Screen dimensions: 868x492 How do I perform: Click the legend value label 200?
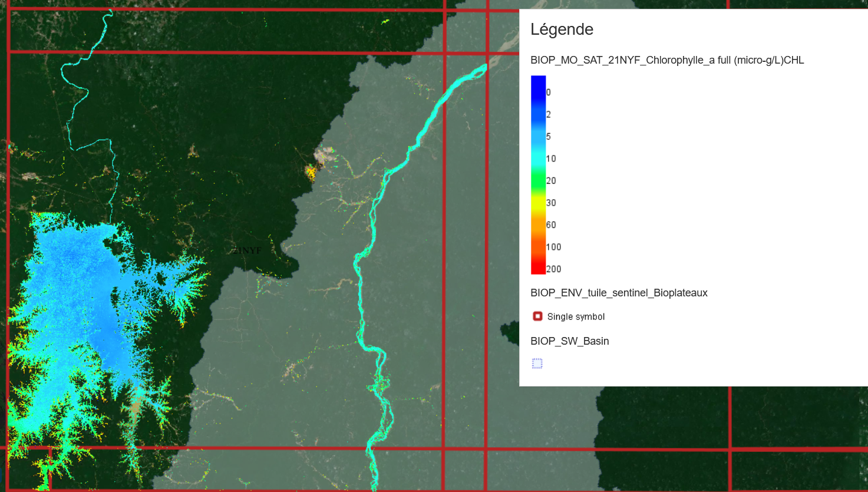coord(553,269)
